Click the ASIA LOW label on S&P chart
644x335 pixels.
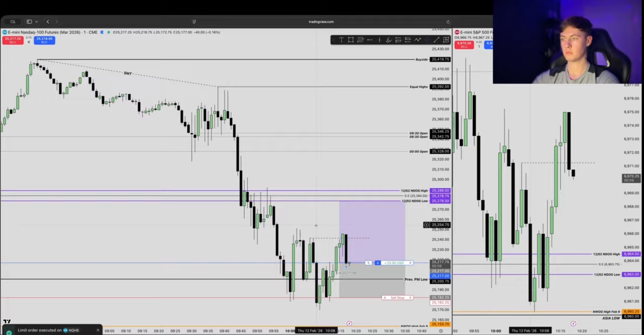[x=611, y=318]
